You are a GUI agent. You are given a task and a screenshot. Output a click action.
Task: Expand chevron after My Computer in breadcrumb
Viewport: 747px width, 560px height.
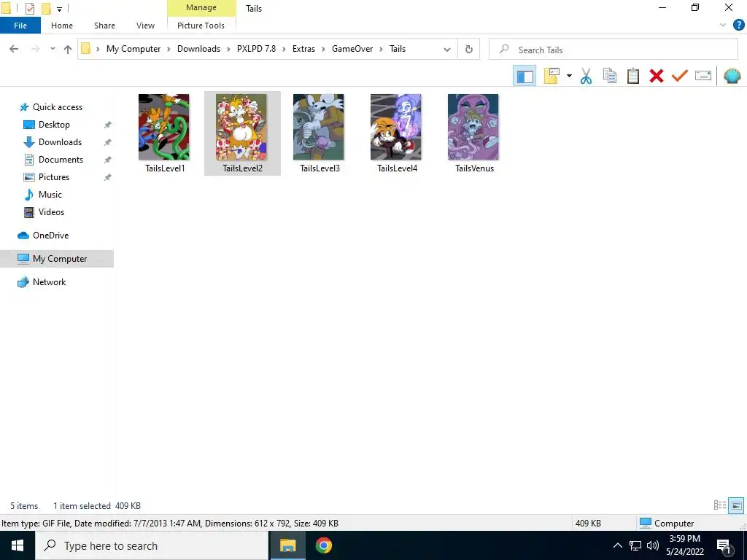pos(169,49)
